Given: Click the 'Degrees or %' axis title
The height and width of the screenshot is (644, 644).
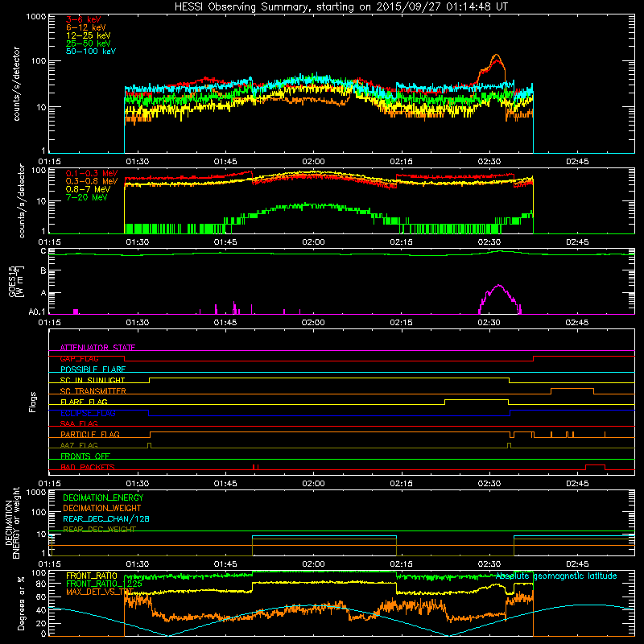Looking at the screenshot, I should coord(21,604).
